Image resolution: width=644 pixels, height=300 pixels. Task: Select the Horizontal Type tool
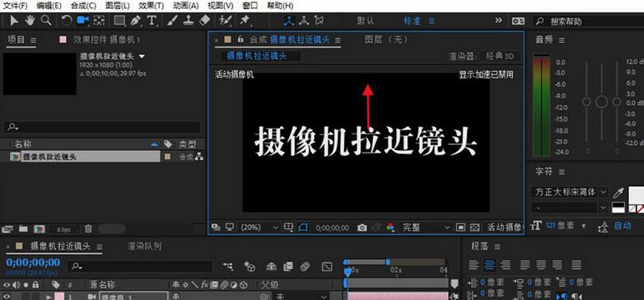[152, 20]
